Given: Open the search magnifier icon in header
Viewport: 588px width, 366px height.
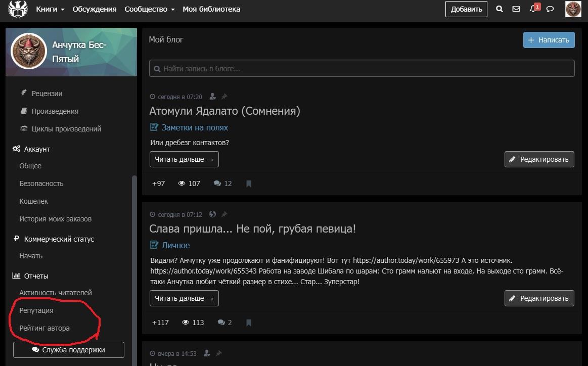Looking at the screenshot, I should pyautogui.click(x=499, y=9).
